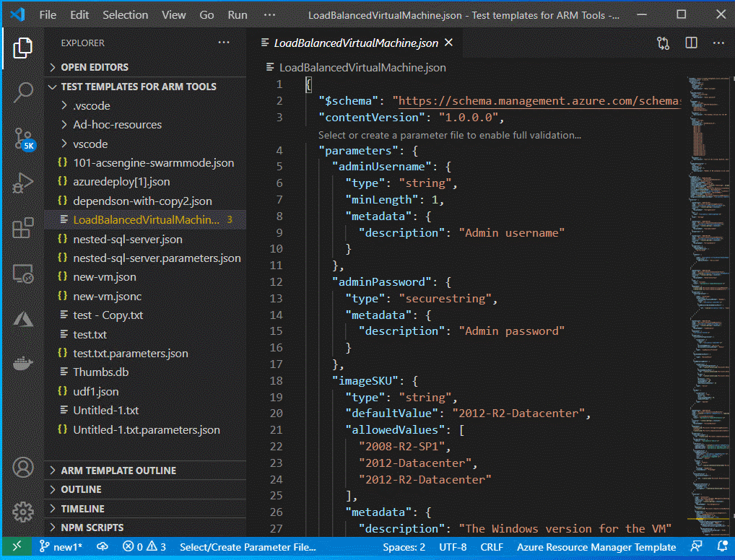Screen dimensions: 735x560
Task: Open the Selection menu
Action: click(x=125, y=15)
